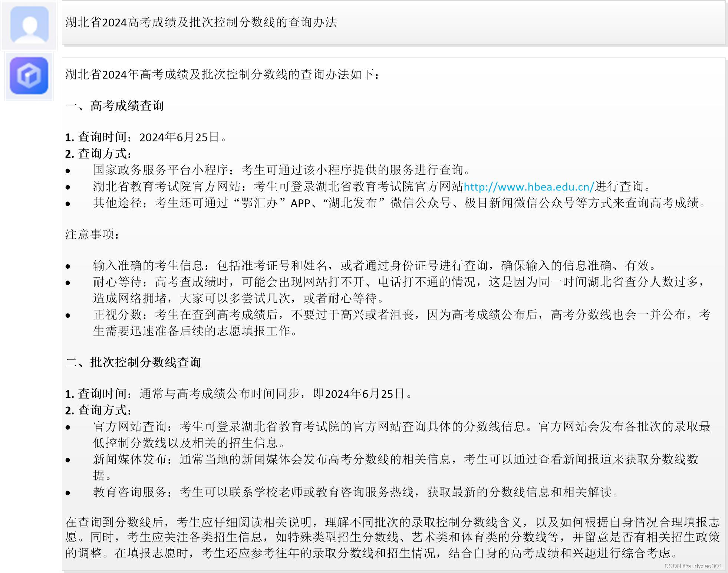Click the CSDN @audyxiao001 watermark

point(693,566)
